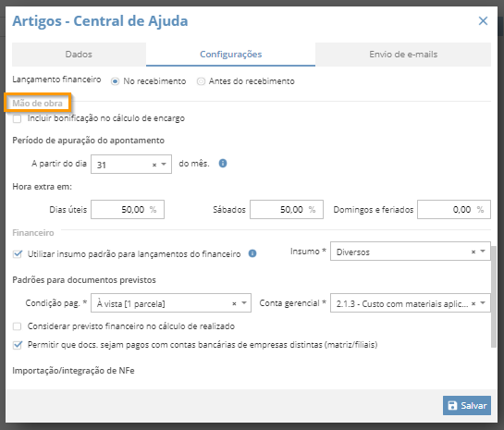Viewport: 504px width, 430px height.
Task: Click info icon beside insumo padrão option
Action: coord(252,253)
